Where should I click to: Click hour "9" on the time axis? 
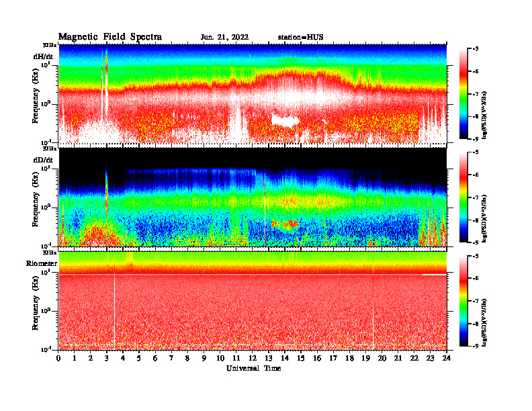pos(204,358)
